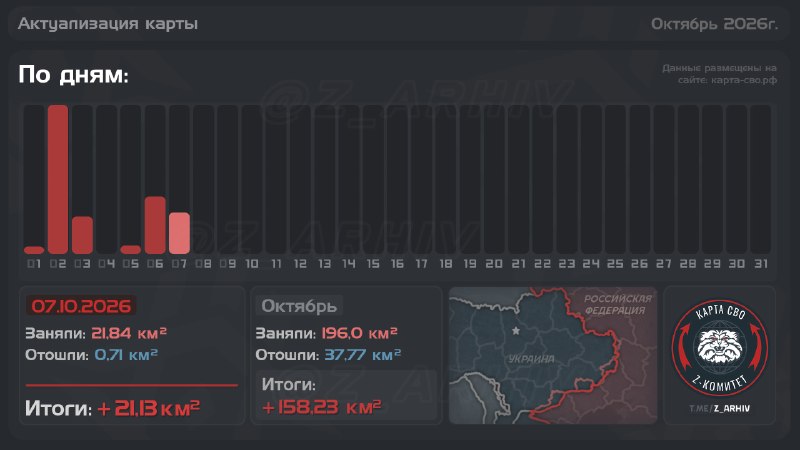Open the Ukraine map thumbnail
The height and width of the screenshot is (450, 800).
pyautogui.click(x=553, y=355)
